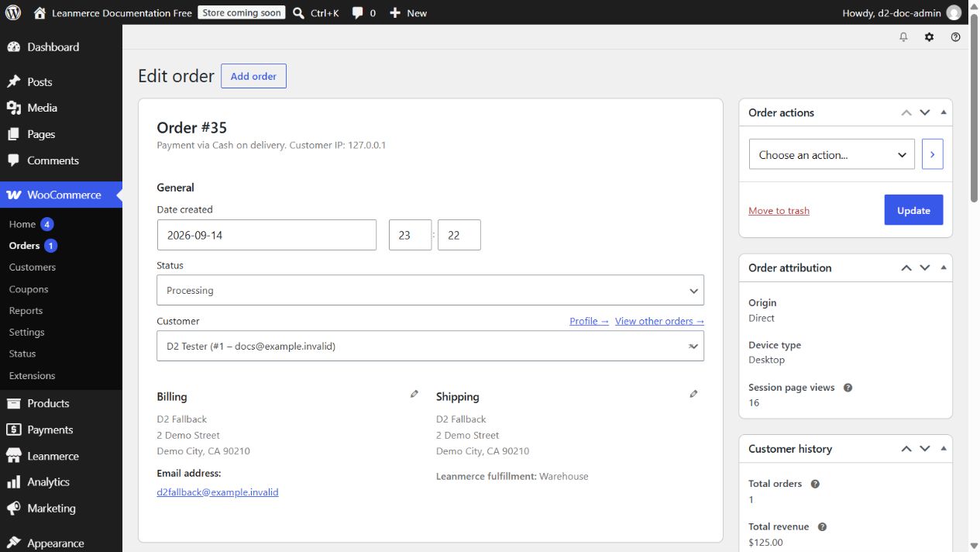Click the minute field showing 22
This screenshot has height=552, width=980.
[459, 235]
